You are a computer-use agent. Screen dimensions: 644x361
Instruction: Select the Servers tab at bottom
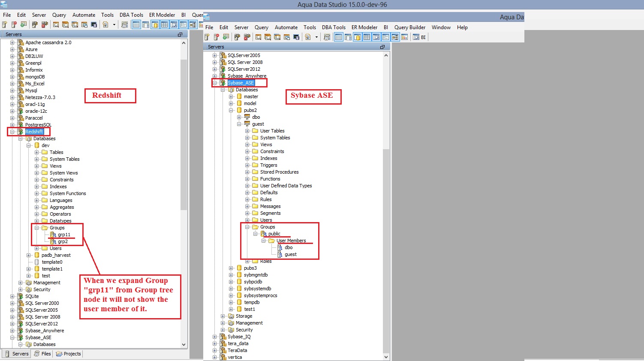(x=16, y=354)
